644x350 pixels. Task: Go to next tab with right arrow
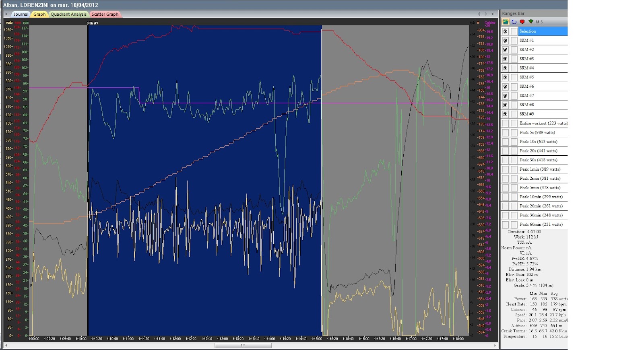pos(486,14)
